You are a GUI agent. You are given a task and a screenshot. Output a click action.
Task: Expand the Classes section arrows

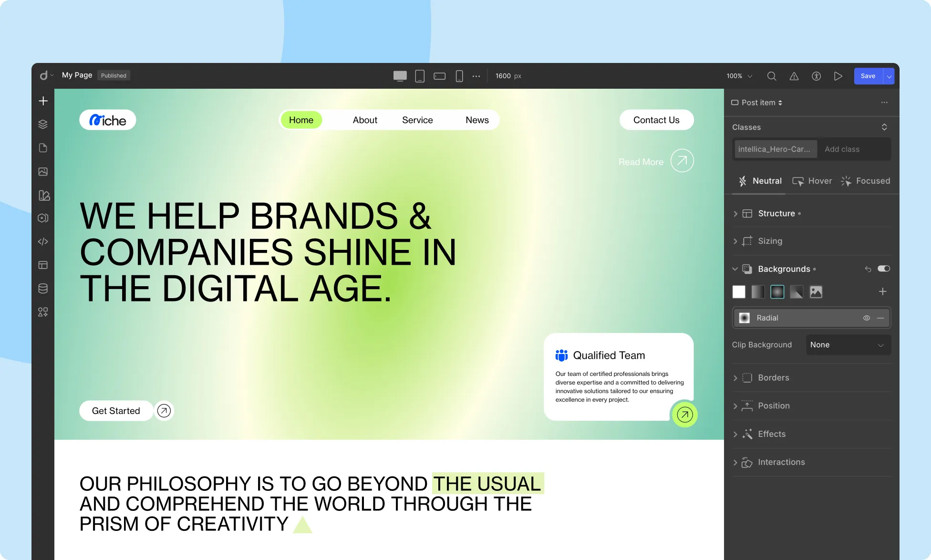(x=884, y=127)
